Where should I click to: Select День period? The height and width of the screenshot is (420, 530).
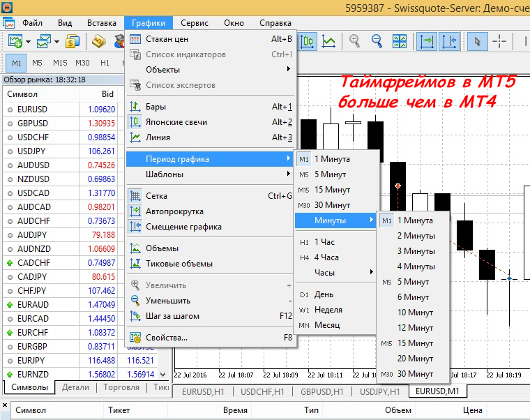336,294
